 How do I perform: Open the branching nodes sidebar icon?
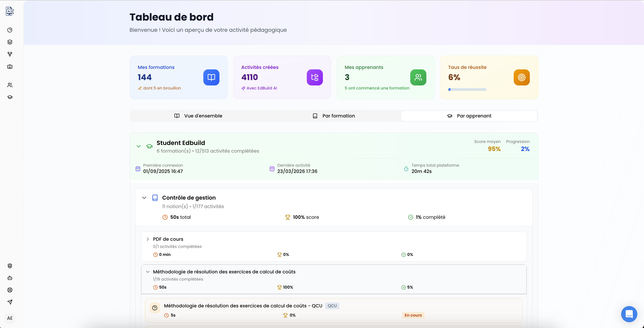click(x=10, y=54)
